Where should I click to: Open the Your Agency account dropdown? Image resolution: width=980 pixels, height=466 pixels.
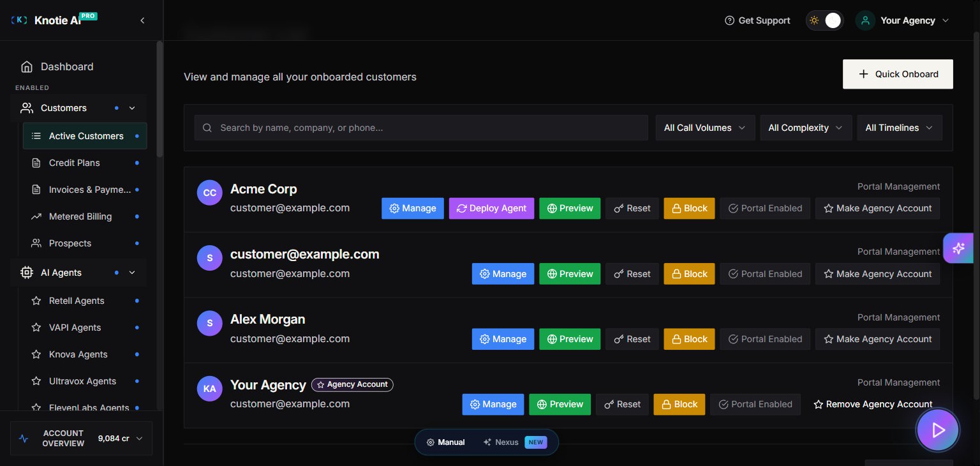point(903,20)
